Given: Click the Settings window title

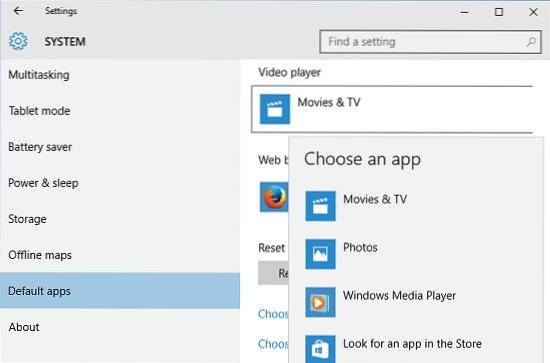Looking at the screenshot, I should tap(61, 11).
